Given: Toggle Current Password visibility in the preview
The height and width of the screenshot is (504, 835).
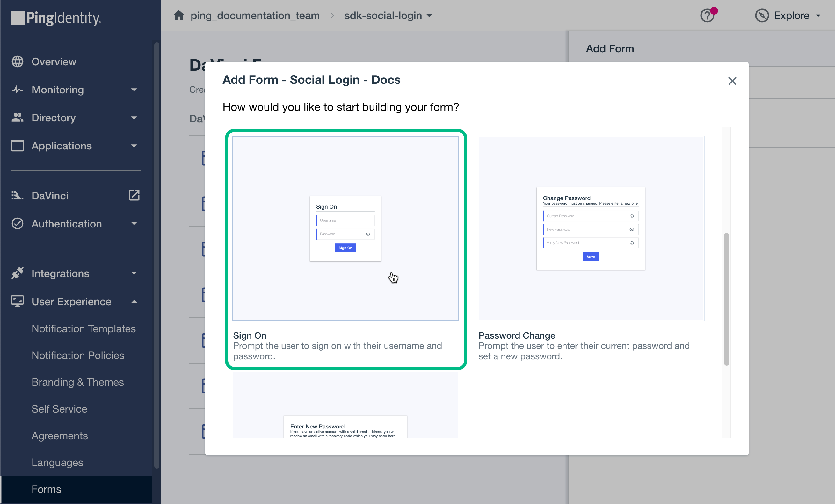Looking at the screenshot, I should (x=632, y=216).
